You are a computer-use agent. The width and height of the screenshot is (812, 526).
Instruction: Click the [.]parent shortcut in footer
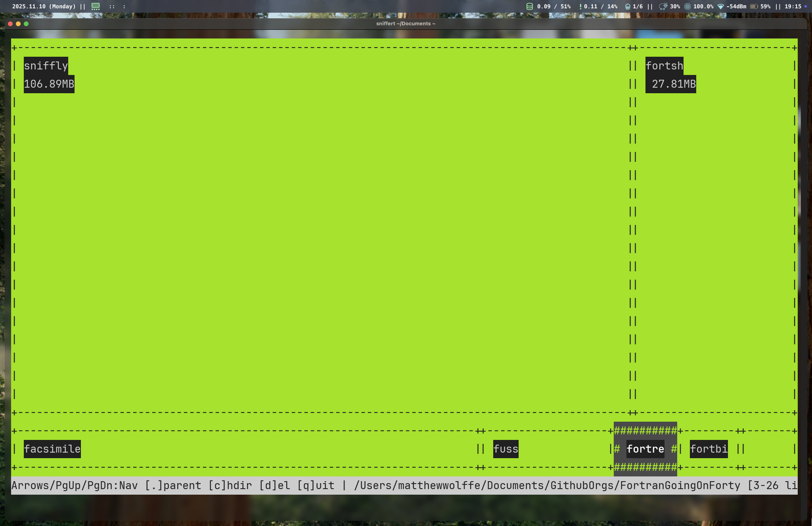(173, 486)
